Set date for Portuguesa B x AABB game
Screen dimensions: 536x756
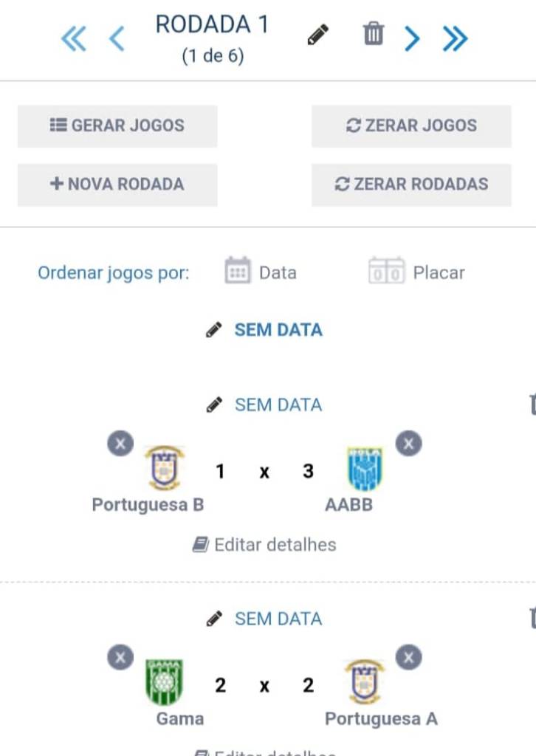coord(265,405)
